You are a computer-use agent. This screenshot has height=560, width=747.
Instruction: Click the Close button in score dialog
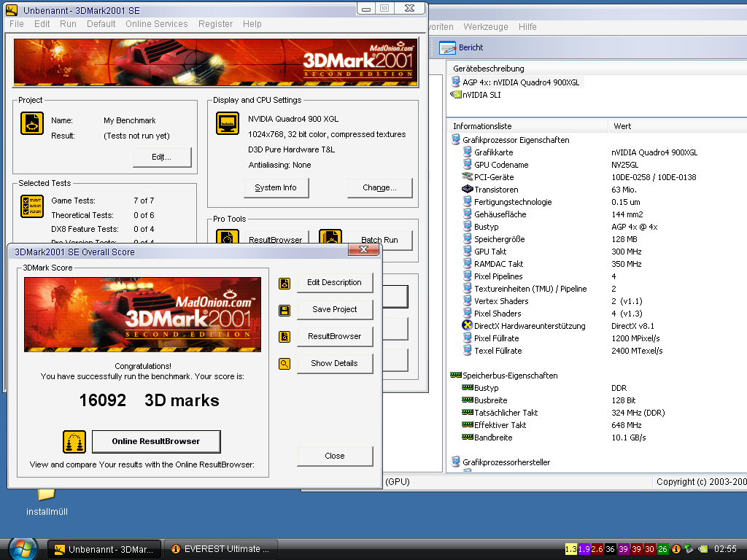pyautogui.click(x=334, y=456)
